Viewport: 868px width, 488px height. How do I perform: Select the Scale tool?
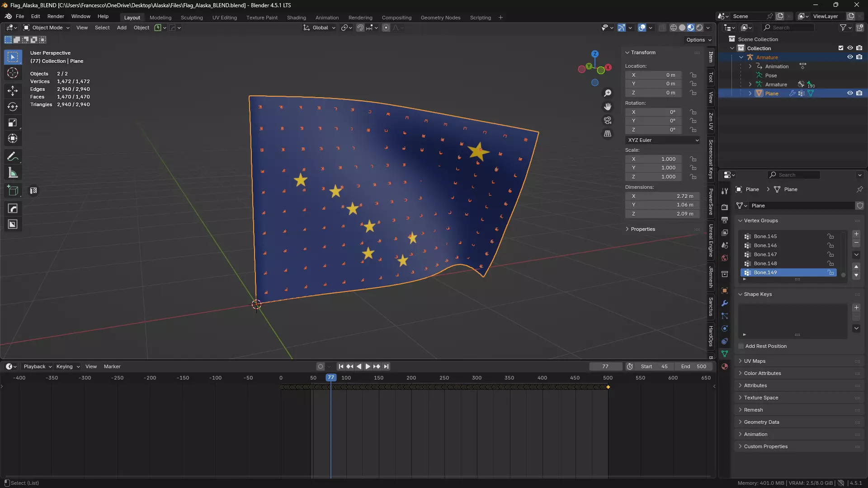tap(13, 122)
